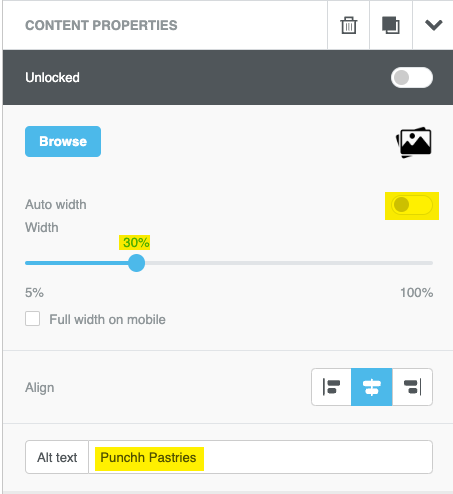The width and height of the screenshot is (453, 494).
Task: Click the 100% maximum width label
Action: (417, 293)
